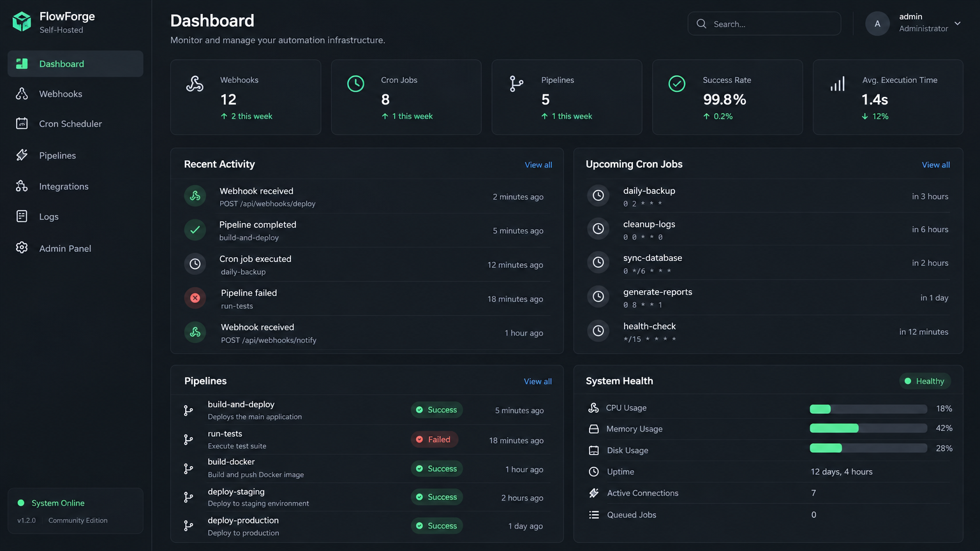Image resolution: width=980 pixels, height=551 pixels.
Task: Click the Memory Usage progress bar
Action: tap(868, 428)
